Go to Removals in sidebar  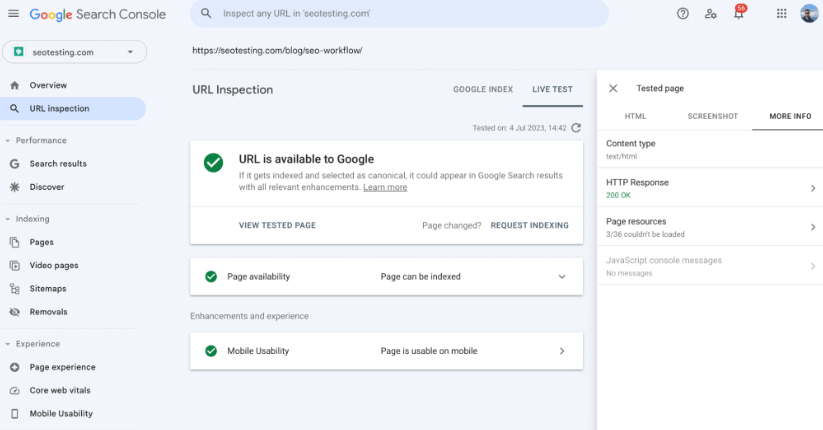[48, 312]
